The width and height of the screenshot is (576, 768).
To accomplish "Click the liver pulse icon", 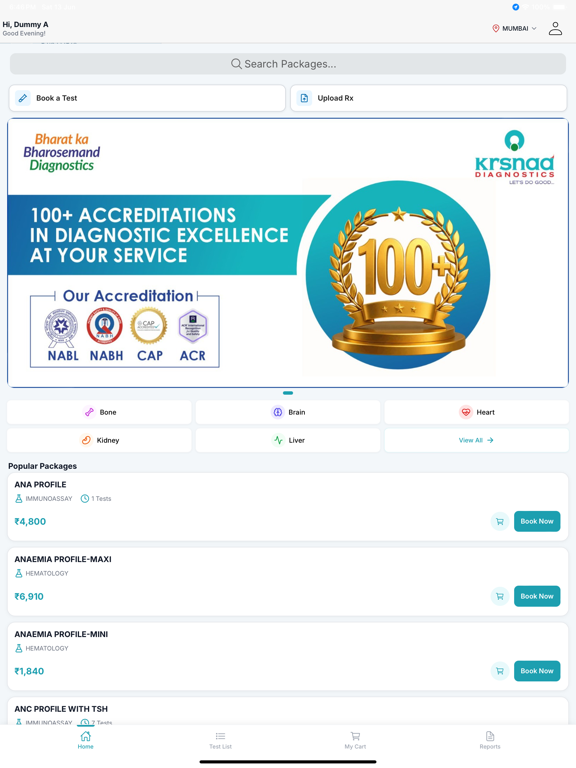I will click(278, 440).
